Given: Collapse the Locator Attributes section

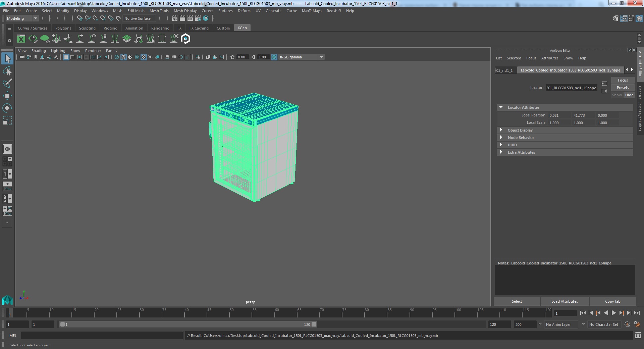Looking at the screenshot, I should tap(501, 107).
